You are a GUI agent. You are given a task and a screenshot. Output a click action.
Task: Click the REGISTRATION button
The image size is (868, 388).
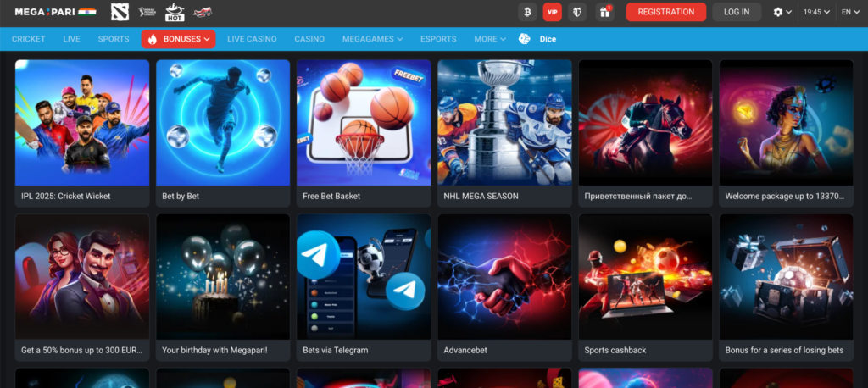click(x=666, y=12)
